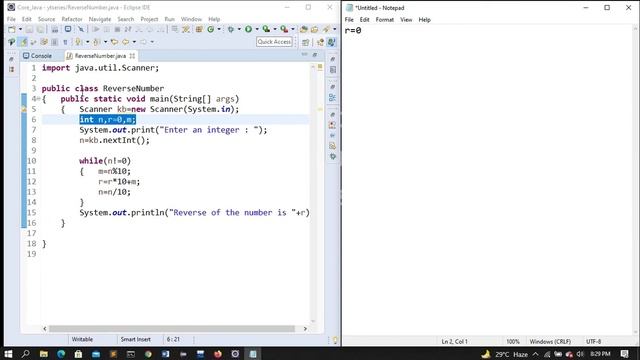Click the Open Console monitor icon in toolbar
The height and width of the screenshot is (360, 640).
point(68,29)
